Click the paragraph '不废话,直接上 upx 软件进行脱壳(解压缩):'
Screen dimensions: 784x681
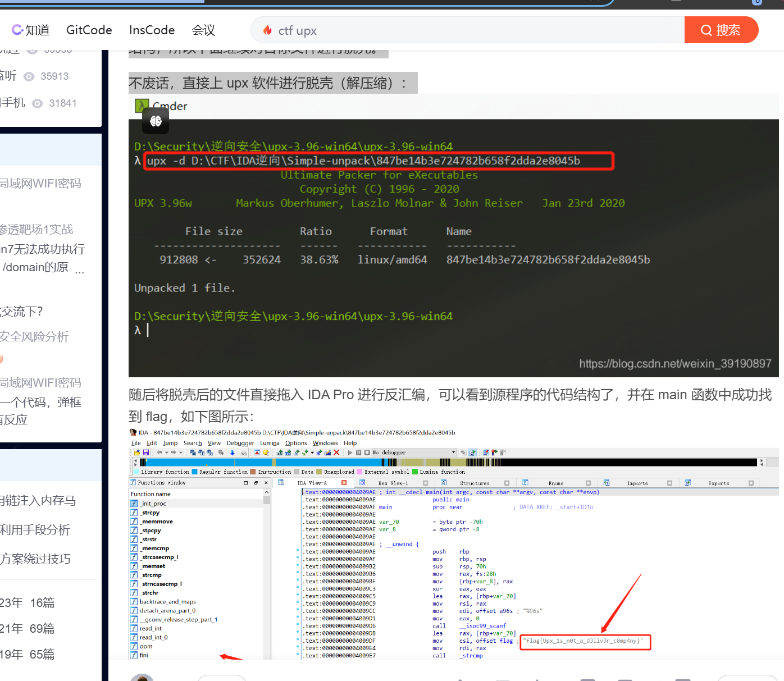(273, 83)
